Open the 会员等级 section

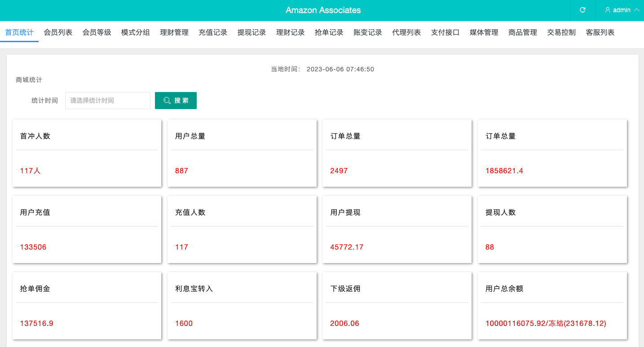pos(96,32)
